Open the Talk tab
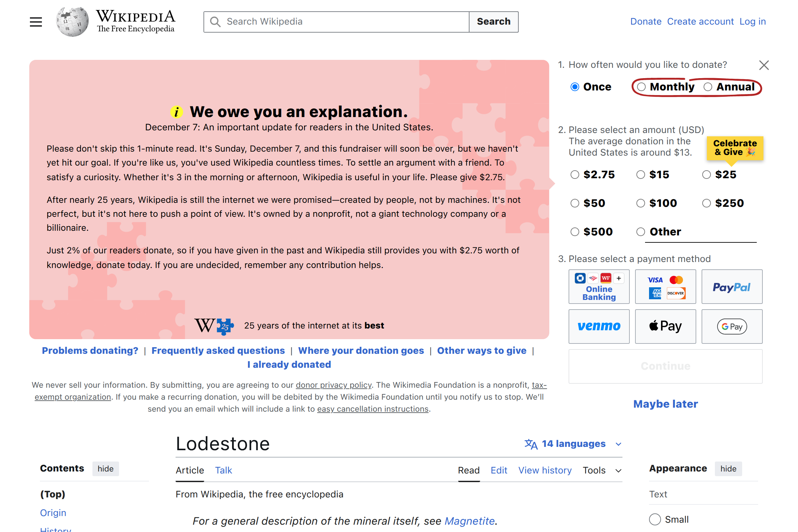The width and height of the screenshot is (798, 532). pyautogui.click(x=223, y=470)
